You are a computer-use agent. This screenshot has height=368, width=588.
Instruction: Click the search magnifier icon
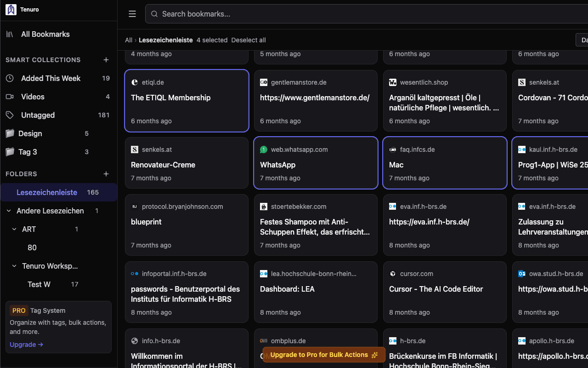point(154,14)
